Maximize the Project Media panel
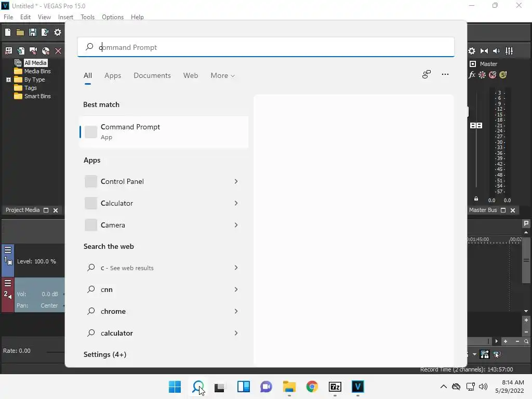 pyautogui.click(x=46, y=210)
